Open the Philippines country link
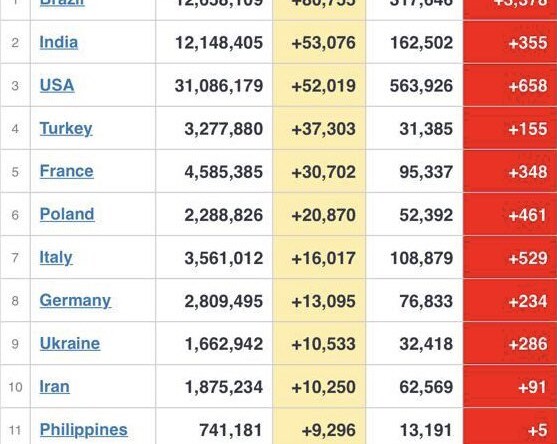This screenshot has height=444, width=557. click(83, 430)
